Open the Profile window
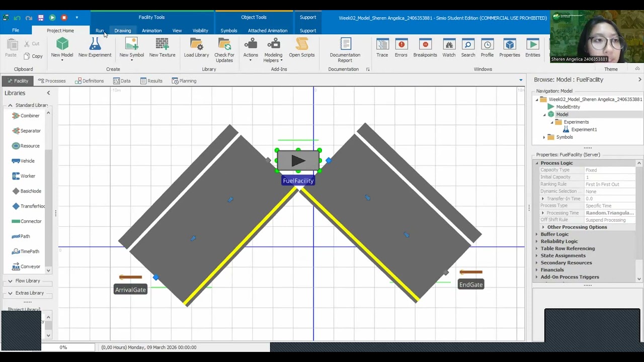 pyautogui.click(x=487, y=49)
